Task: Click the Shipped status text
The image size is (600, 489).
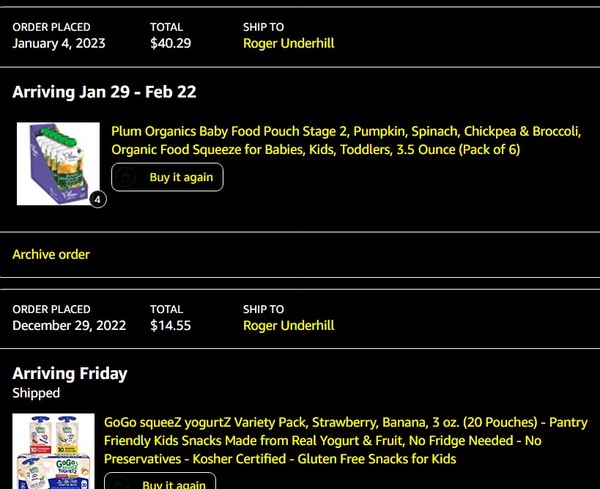Action: (x=36, y=393)
